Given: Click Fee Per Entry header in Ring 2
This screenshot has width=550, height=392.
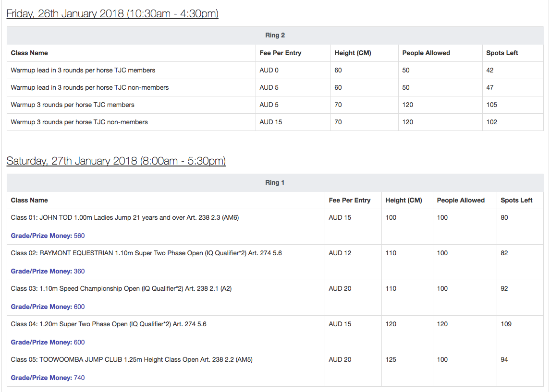Looking at the screenshot, I should (280, 53).
